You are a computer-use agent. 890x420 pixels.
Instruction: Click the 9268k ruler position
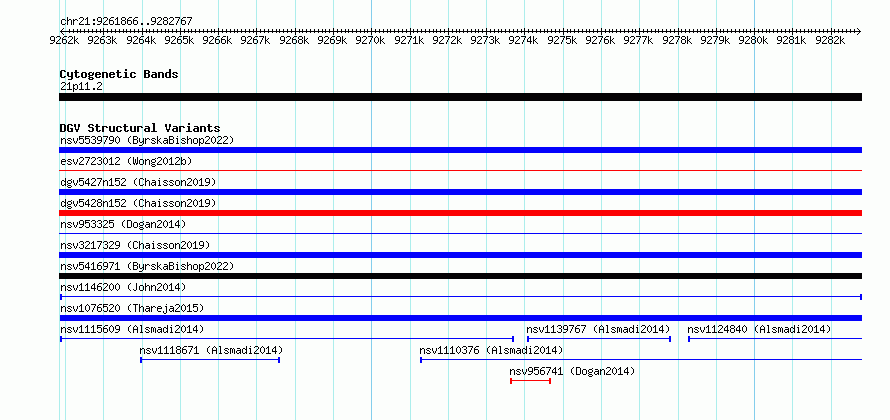[x=294, y=41]
